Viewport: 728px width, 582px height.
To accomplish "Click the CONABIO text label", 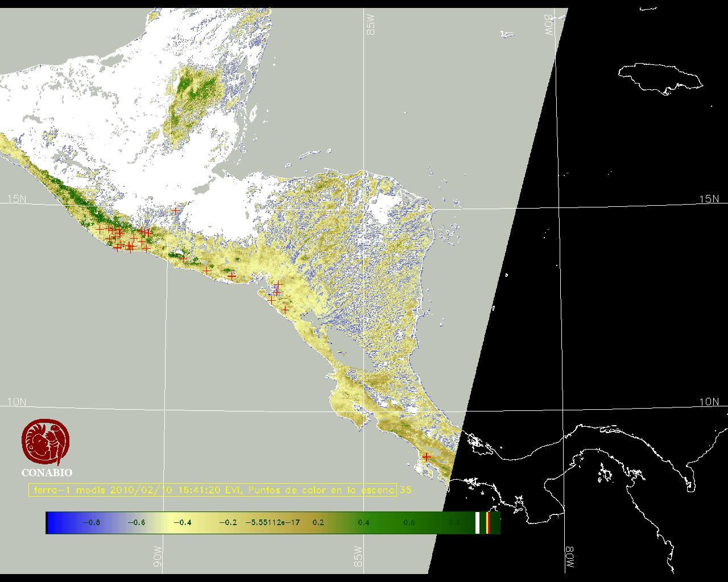I will (47, 472).
